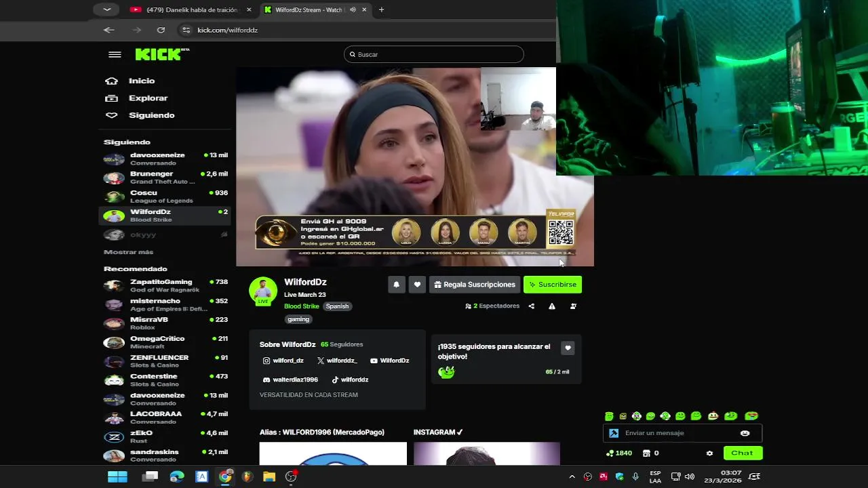Viewport: 868px width, 488px height.
Task: Click the Spanish language tag
Action: pos(337,306)
